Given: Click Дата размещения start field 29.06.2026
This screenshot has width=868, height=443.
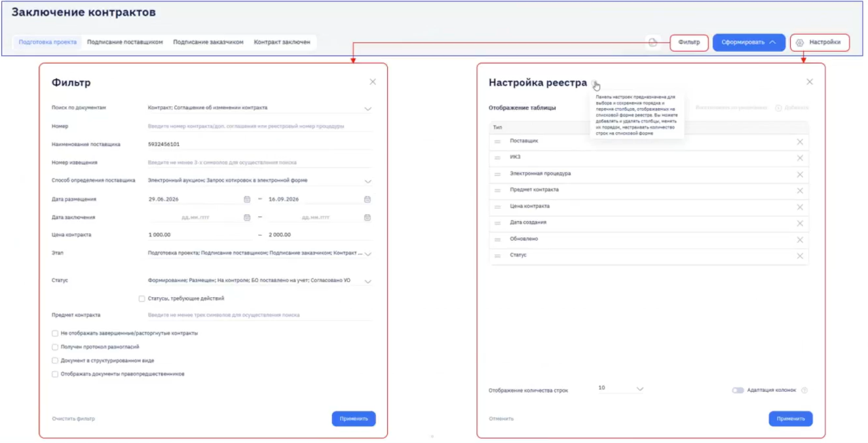Looking at the screenshot, I should [x=195, y=200].
